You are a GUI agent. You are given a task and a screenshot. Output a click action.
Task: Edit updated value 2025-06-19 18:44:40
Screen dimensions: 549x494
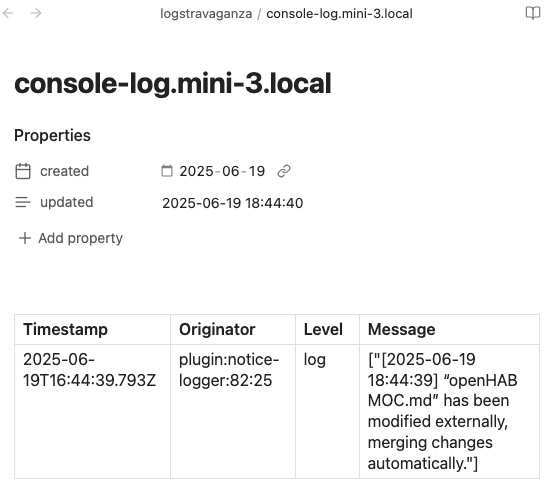[x=232, y=203]
